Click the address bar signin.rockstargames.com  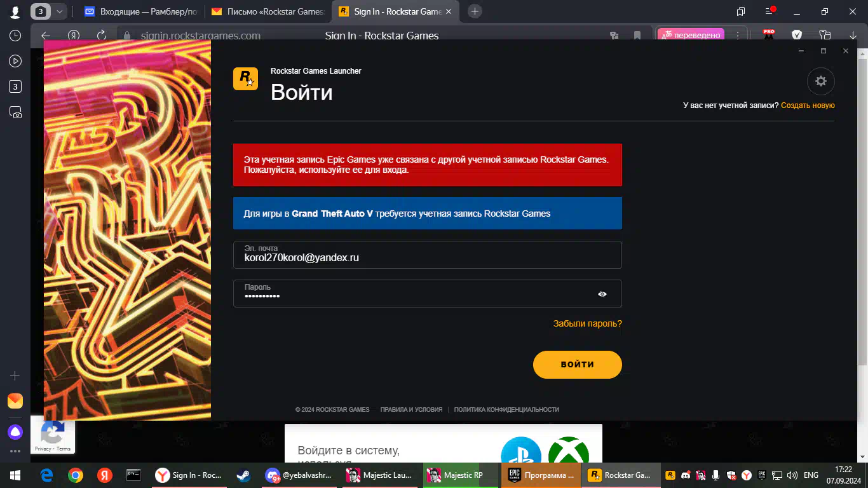pyautogui.click(x=201, y=36)
